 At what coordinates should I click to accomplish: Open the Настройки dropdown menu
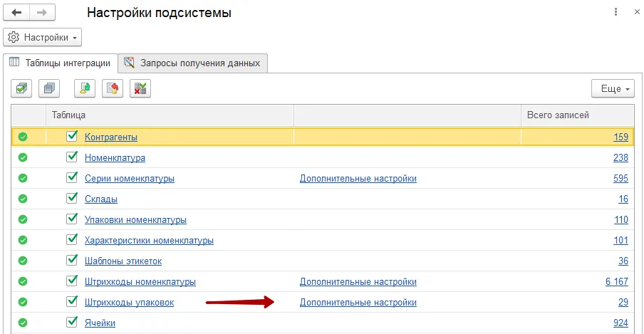click(x=43, y=37)
